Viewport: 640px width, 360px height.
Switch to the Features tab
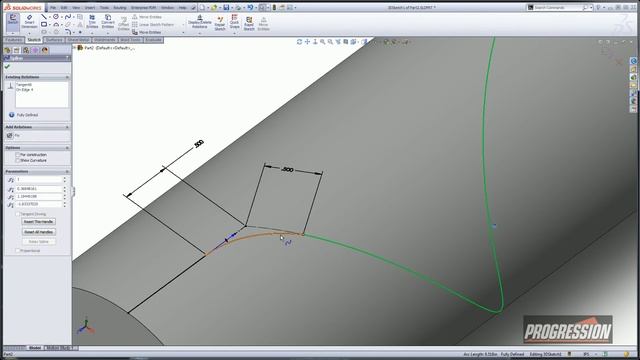14,40
